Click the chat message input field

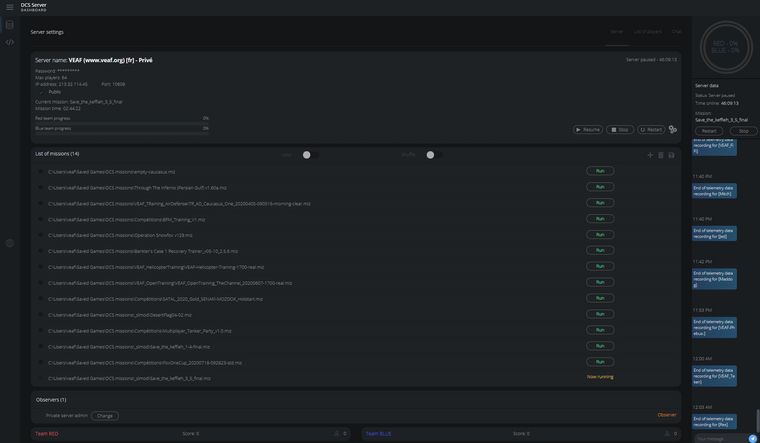tap(720, 438)
